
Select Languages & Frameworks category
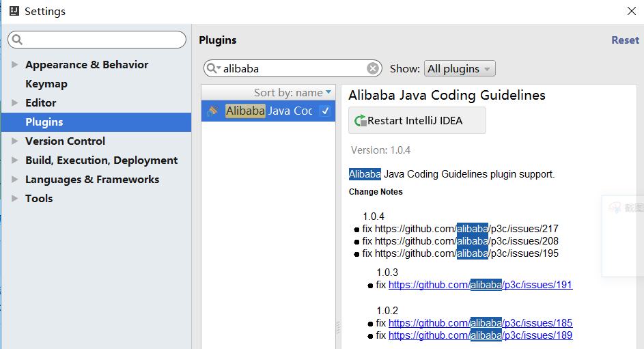pos(92,179)
